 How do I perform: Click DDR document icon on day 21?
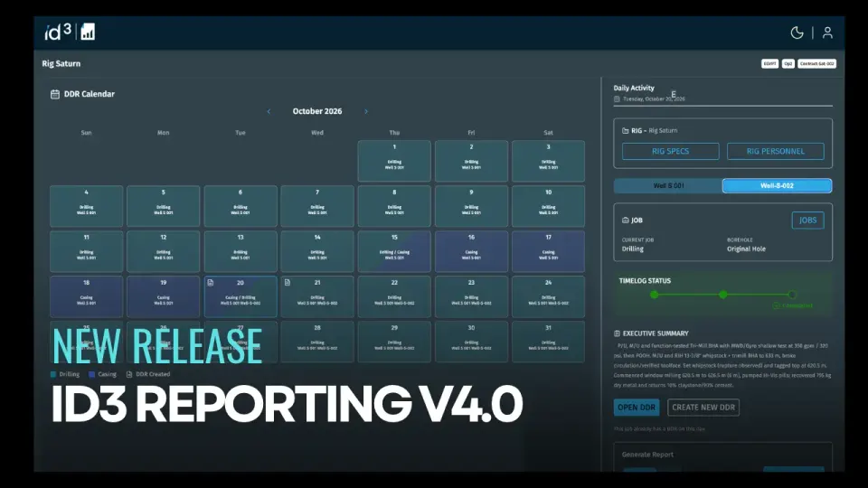[x=288, y=283]
